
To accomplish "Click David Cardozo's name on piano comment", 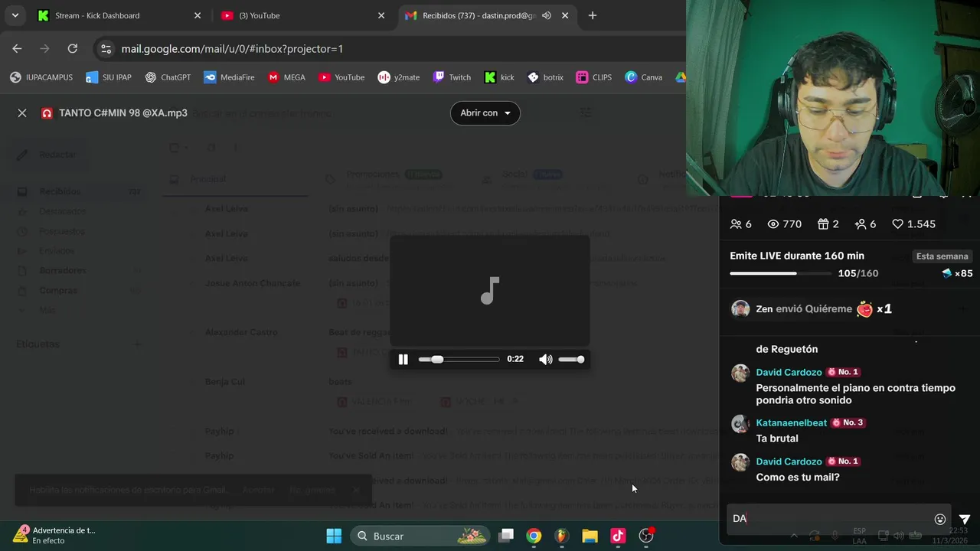I will click(x=789, y=372).
